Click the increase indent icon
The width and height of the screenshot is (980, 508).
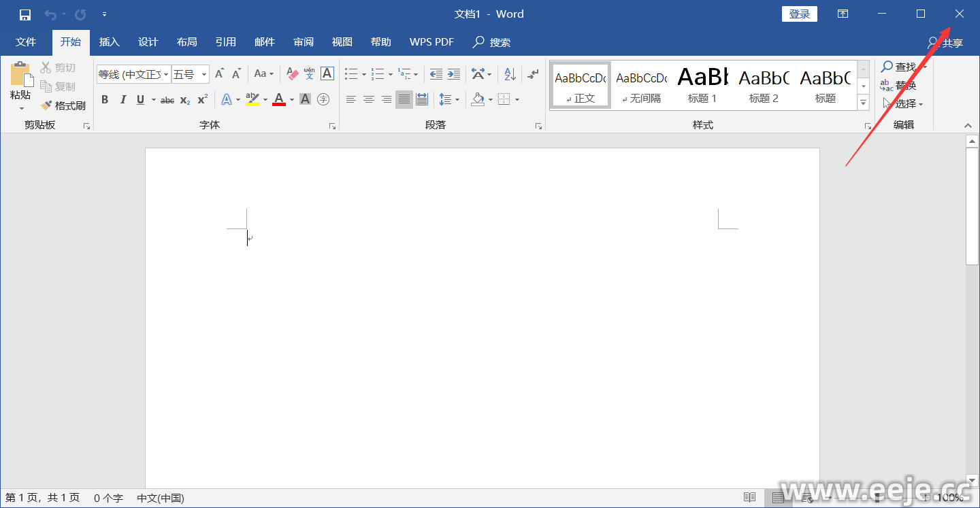pos(454,73)
